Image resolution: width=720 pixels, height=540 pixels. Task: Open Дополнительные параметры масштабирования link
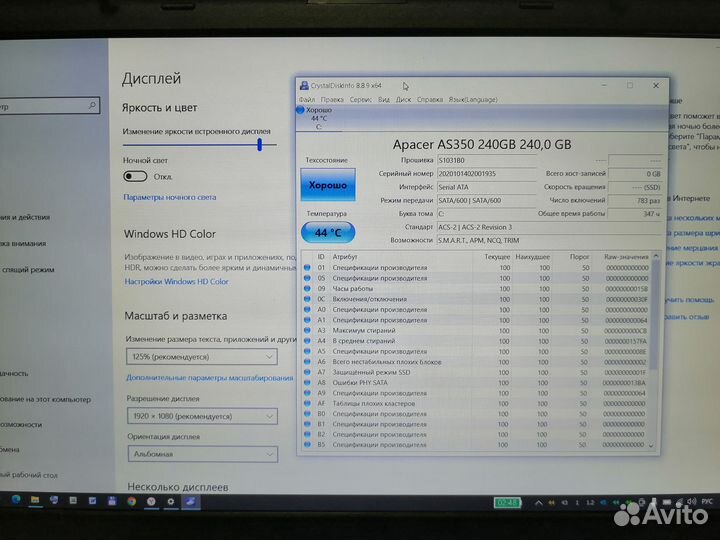(x=209, y=377)
